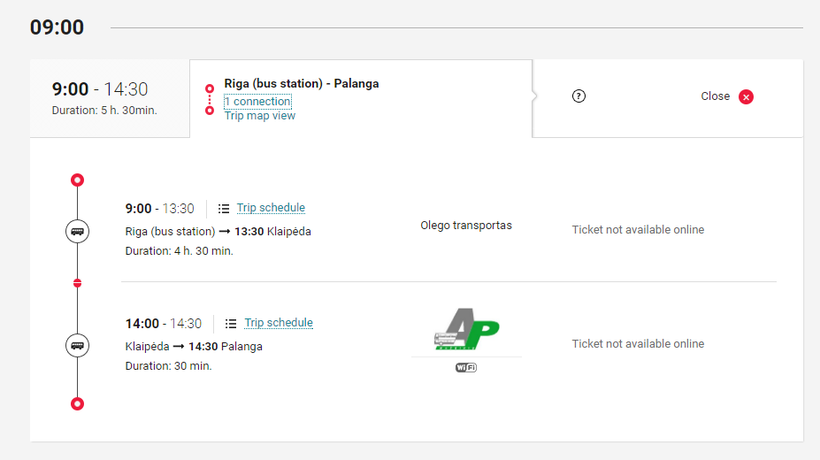Click the red Close X icon

coord(746,97)
